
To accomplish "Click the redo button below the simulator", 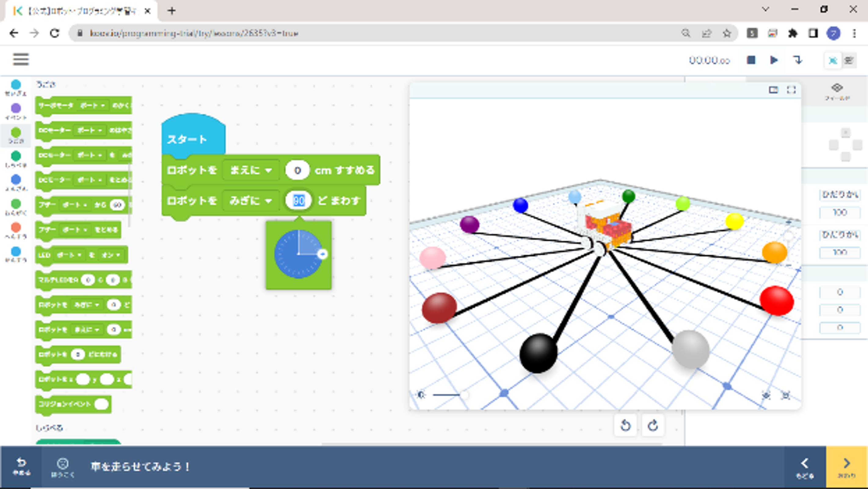I will point(653,425).
